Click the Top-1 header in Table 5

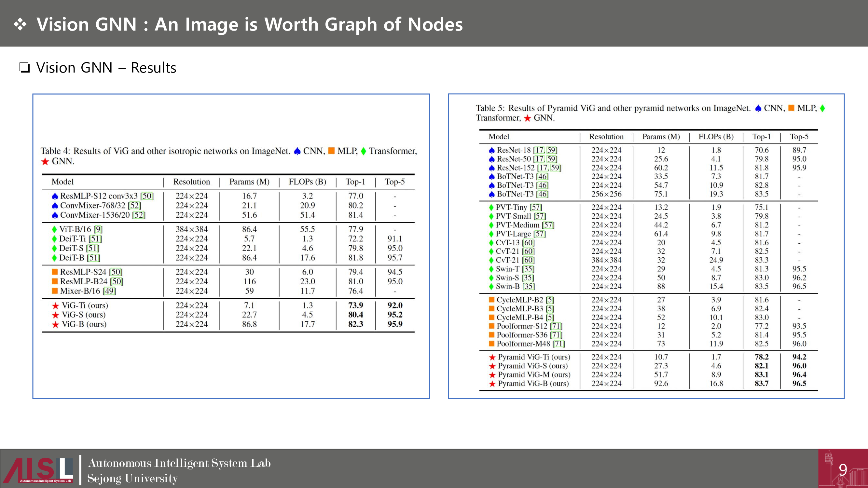(762, 137)
